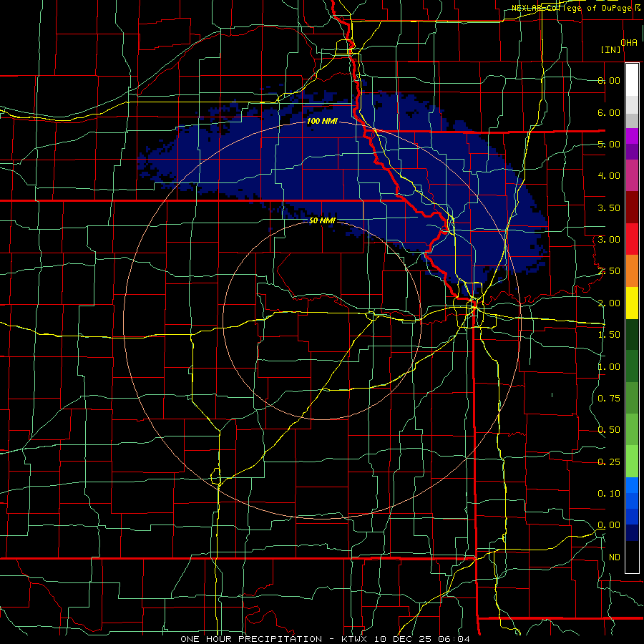
Task: Click the '3.50' legend value
Action: point(609,208)
